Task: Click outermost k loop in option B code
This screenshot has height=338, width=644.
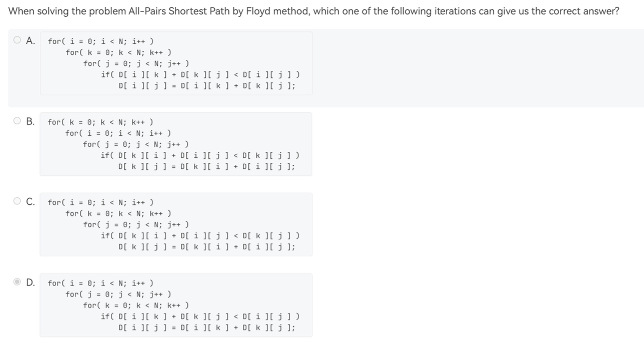Action: (100, 122)
